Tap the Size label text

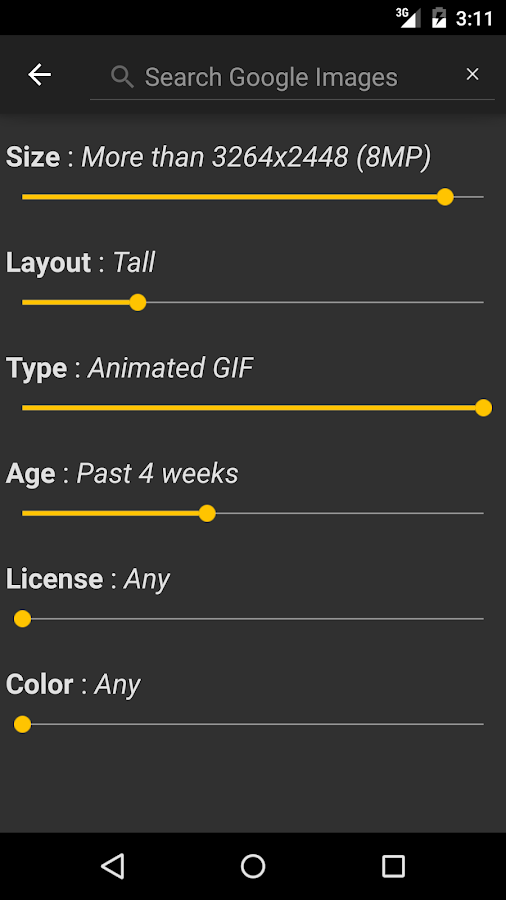pos(33,157)
